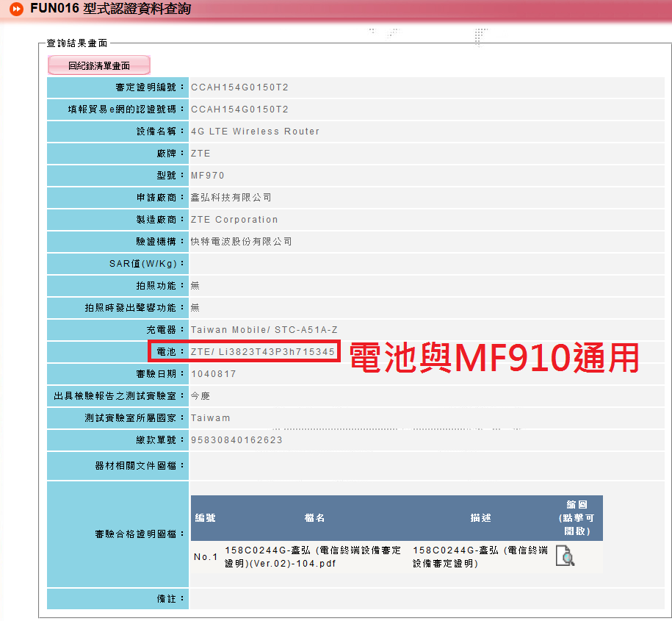
Task: Click the 回紀錄清單畫面 button
Action: 99,65
